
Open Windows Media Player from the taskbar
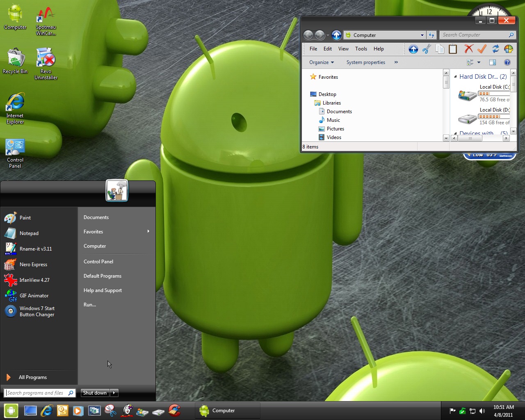tap(78, 411)
